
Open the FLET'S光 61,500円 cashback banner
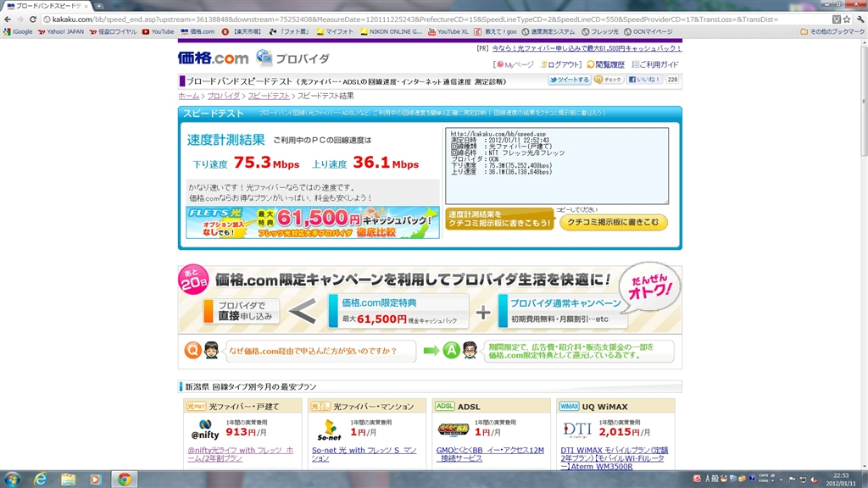[313, 223]
